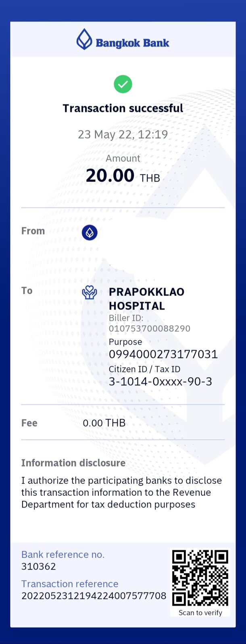Select bank reference number 310362
This screenshot has height=644, width=246.
coord(39,567)
